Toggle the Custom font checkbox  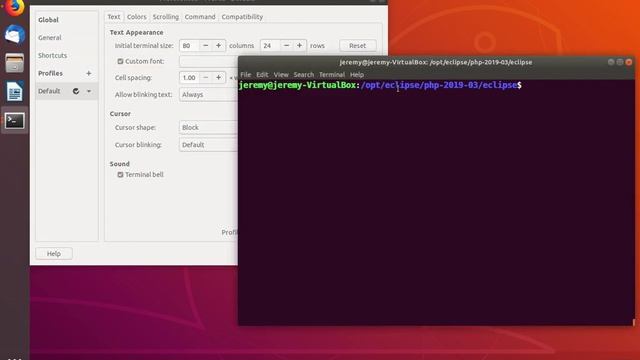[120, 61]
